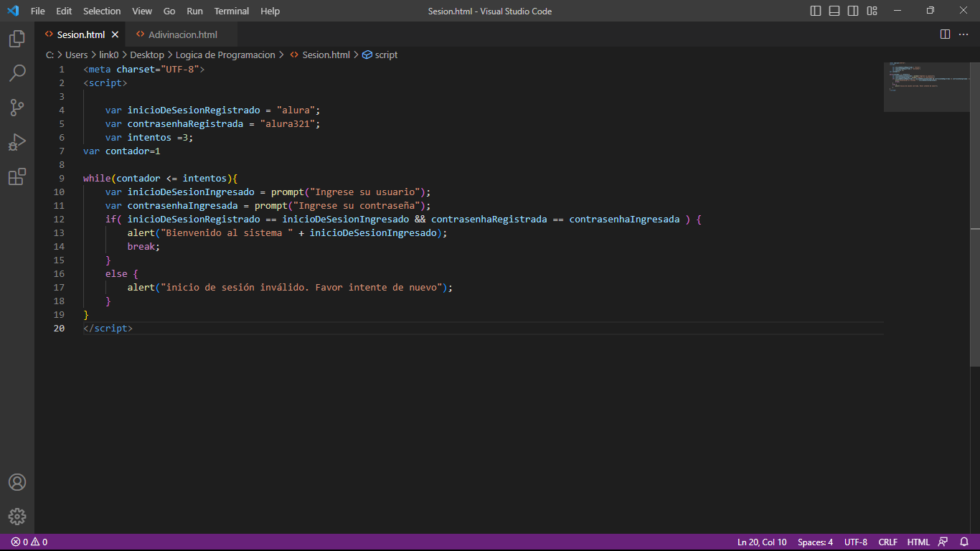The image size is (980, 551).
Task: Open the notifications bell in the status bar
Action: pyautogui.click(x=964, y=542)
